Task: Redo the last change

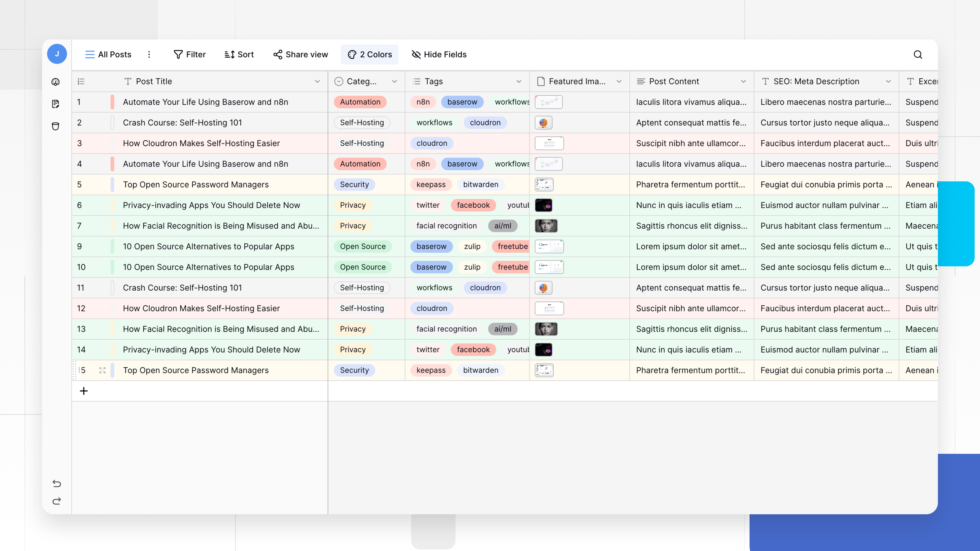Action: (56, 501)
